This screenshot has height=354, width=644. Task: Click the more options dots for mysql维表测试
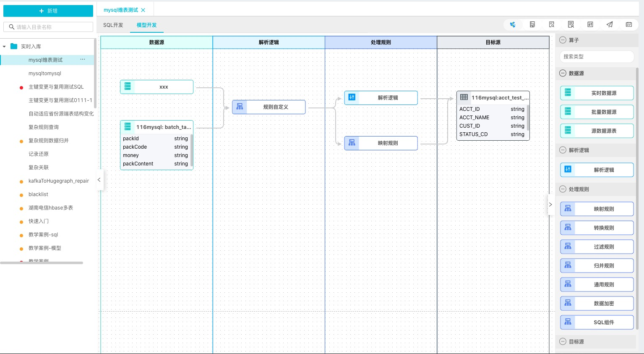point(83,60)
